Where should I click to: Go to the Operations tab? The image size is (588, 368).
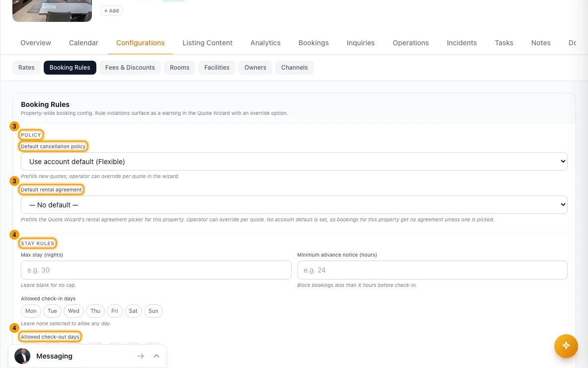tap(411, 43)
